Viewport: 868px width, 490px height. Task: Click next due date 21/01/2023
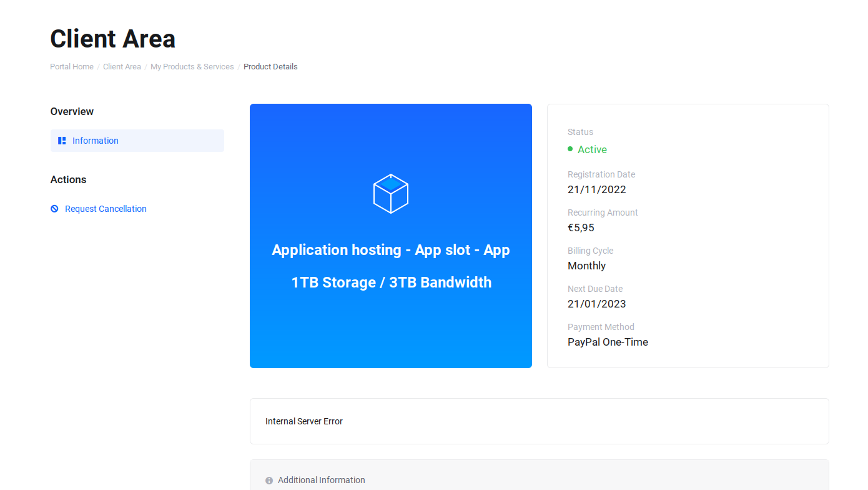click(x=597, y=304)
